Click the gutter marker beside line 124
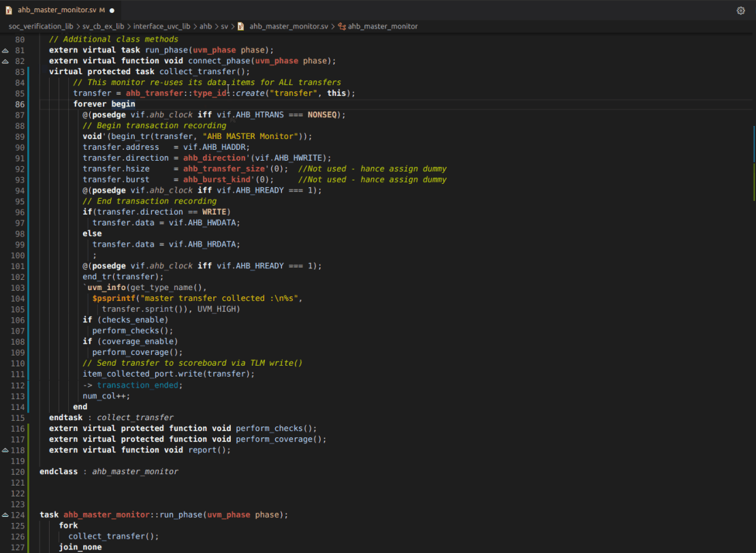 (x=5, y=515)
